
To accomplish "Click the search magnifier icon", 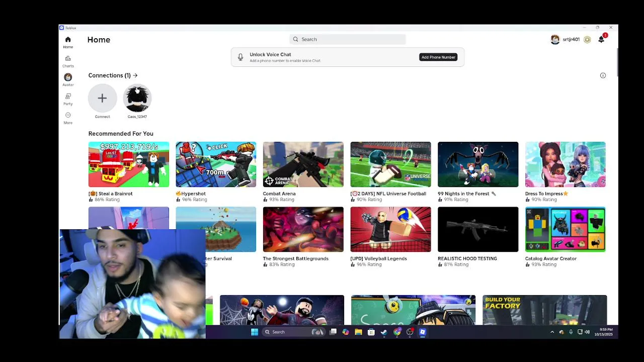I will click(x=296, y=39).
